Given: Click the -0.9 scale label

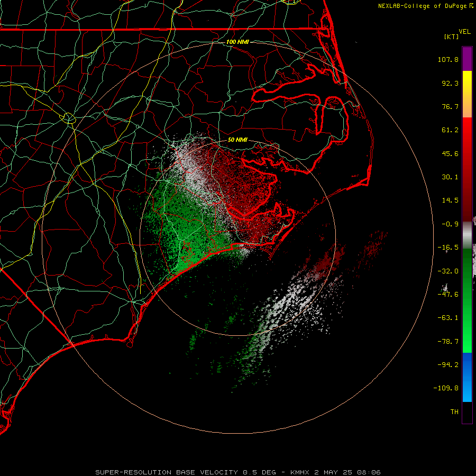Looking at the screenshot, I should pos(450,224).
